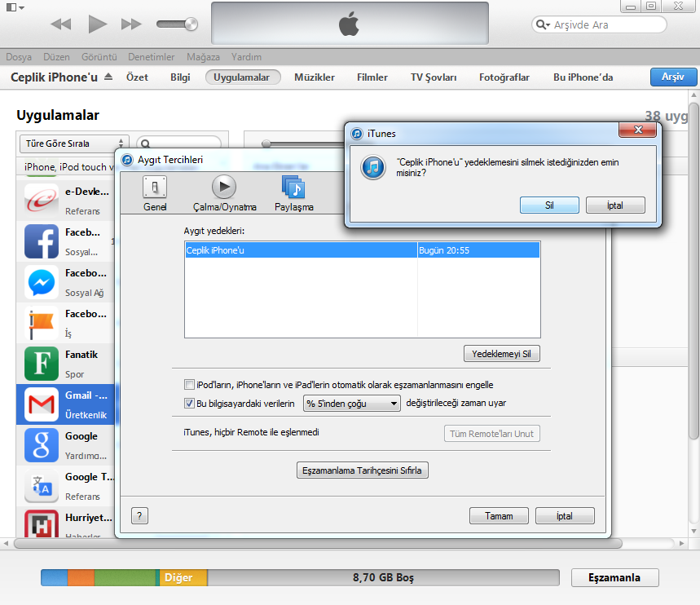Viewport: 700px width, 605px height.
Task: Click the Hurriyet app icon
Action: pos(42,523)
